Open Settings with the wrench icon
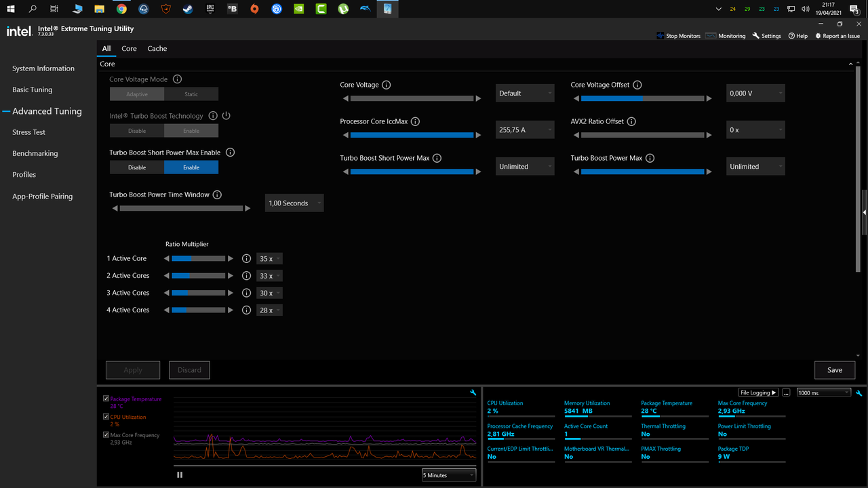The image size is (868, 488). pyautogui.click(x=767, y=36)
